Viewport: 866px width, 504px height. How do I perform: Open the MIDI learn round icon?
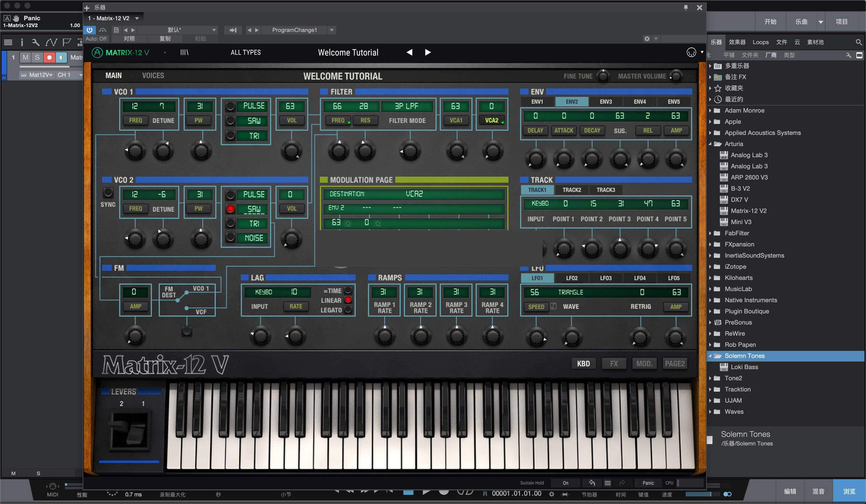[x=691, y=52]
